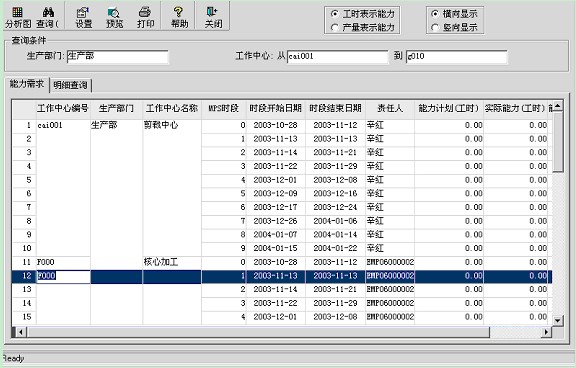
Task: Click the 查询 binoculars search icon
Action: coord(48,17)
